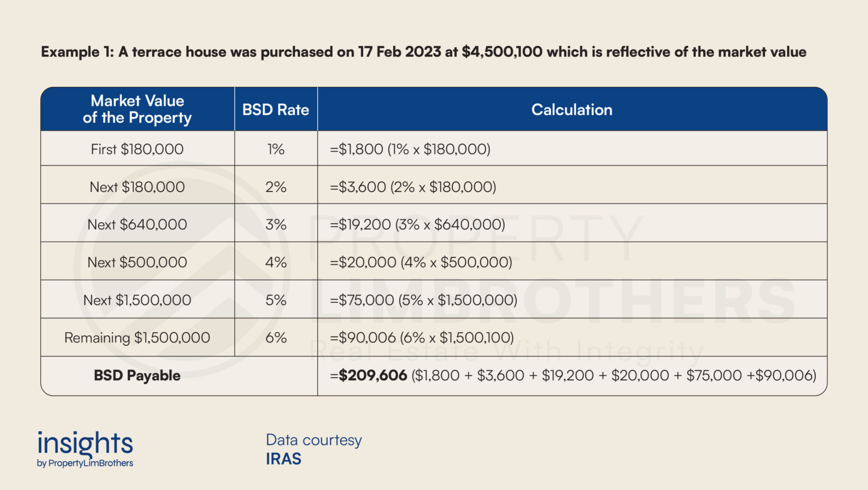Click the IRAS data source label
The image size is (868, 490).
(x=284, y=459)
